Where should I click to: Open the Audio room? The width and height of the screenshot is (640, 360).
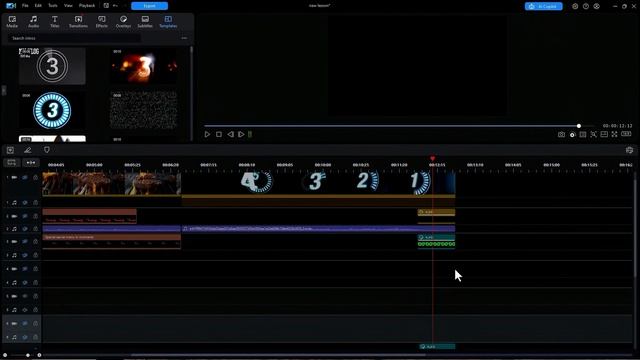(33, 22)
